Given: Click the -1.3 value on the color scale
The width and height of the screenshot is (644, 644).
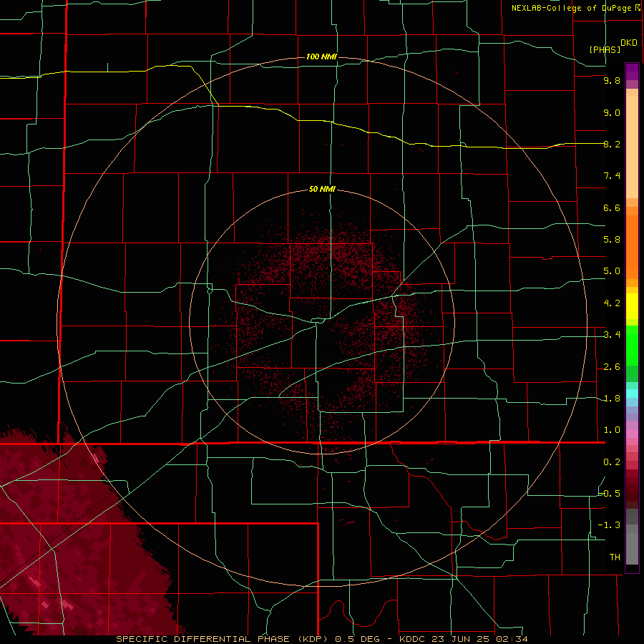Looking at the screenshot, I should [609, 525].
